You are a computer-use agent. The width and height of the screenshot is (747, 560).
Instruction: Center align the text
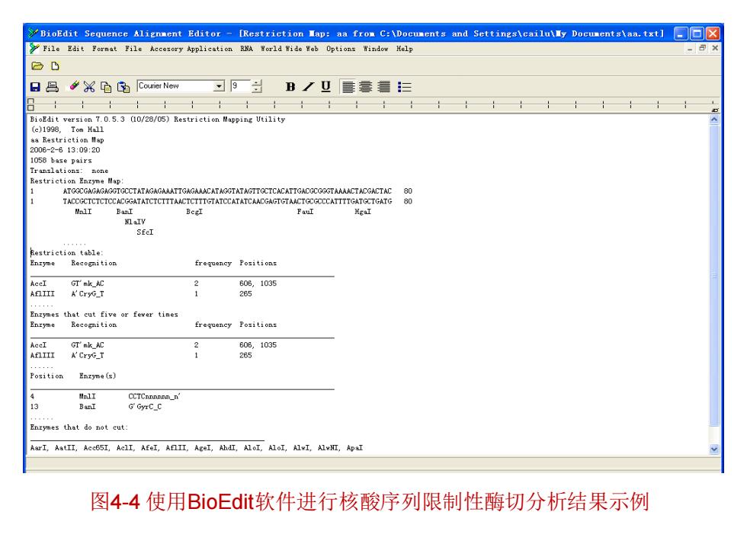click(x=366, y=87)
